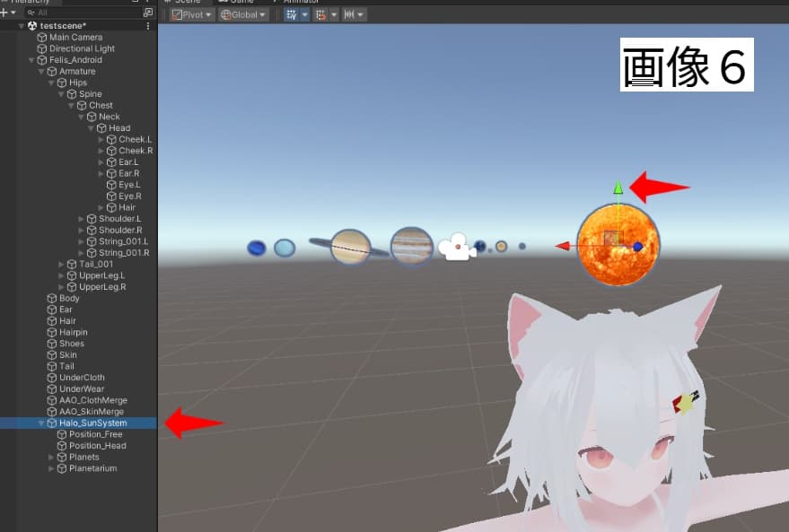The image size is (789, 532).
Task: Collapse the testscene root
Action: (22, 26)
